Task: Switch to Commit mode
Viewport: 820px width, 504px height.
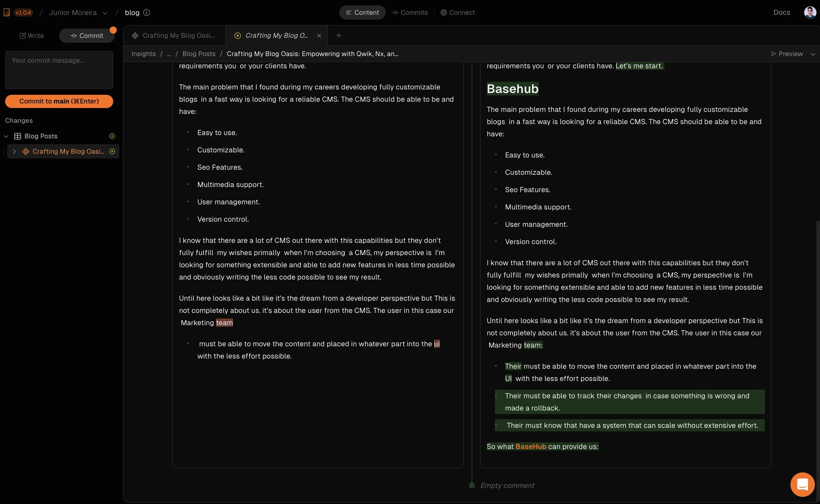Action: click(x=87, y=36)
